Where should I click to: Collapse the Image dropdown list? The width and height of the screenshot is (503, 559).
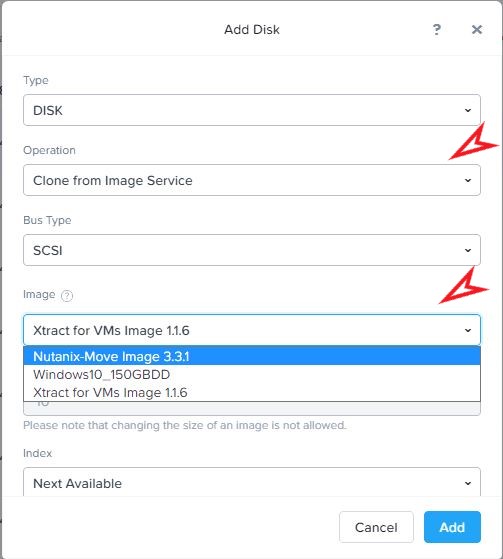pos(252,330)
